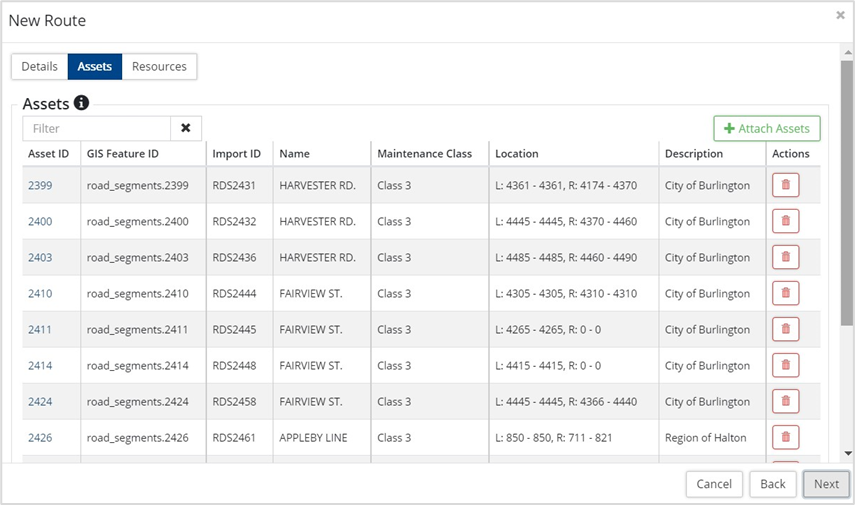The width and height of the screenshot is (855, 505).
Task: Open the Resources tab
Action: pyautogui.click(x=159, y=67)
